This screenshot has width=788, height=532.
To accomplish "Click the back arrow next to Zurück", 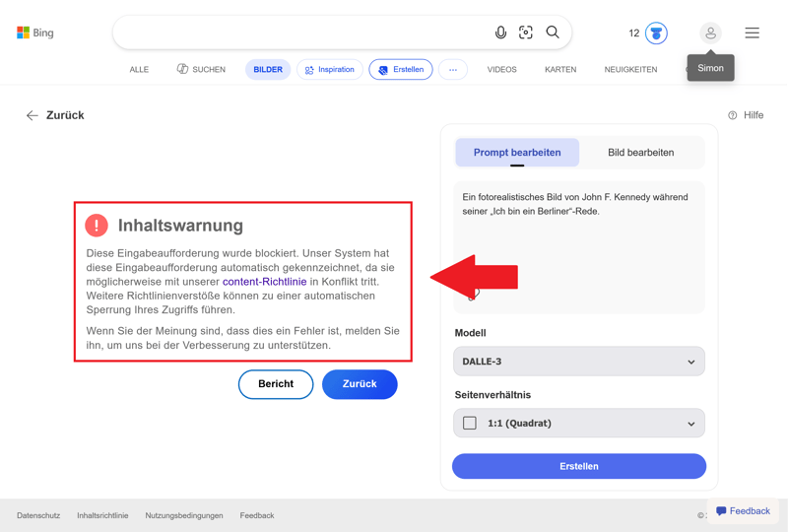I will [x=33, y=115].
